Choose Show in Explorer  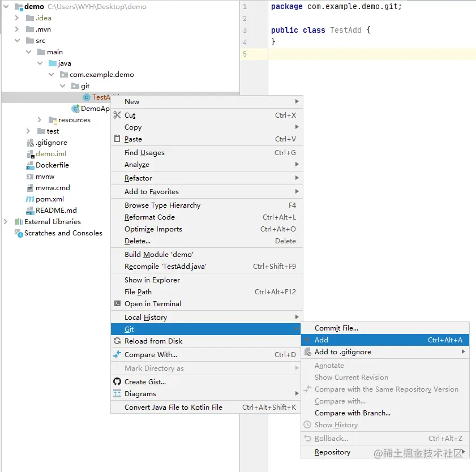click(x=207, y=280)
